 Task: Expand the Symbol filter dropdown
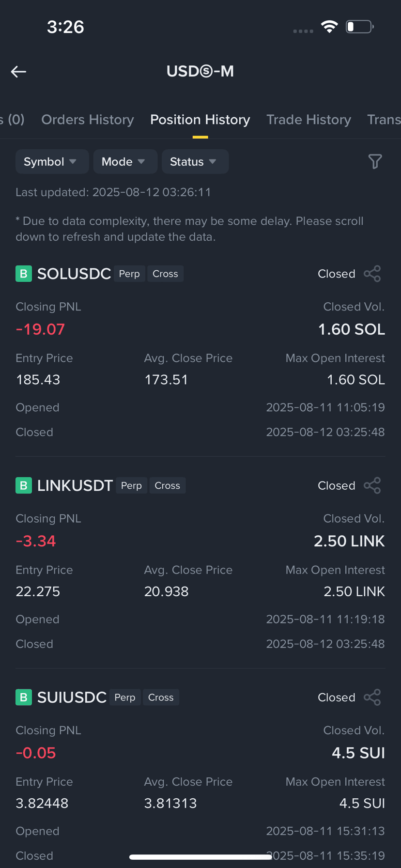[x=52, y=161]
